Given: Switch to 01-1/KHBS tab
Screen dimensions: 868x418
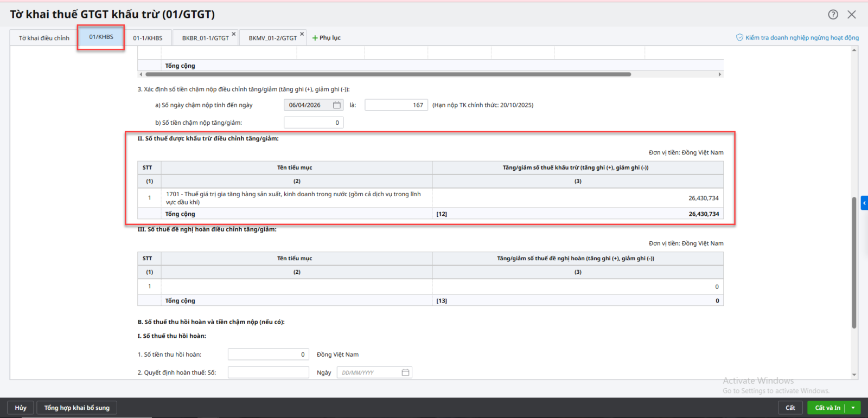Looking at the screenshot, I should coord(148,38).
